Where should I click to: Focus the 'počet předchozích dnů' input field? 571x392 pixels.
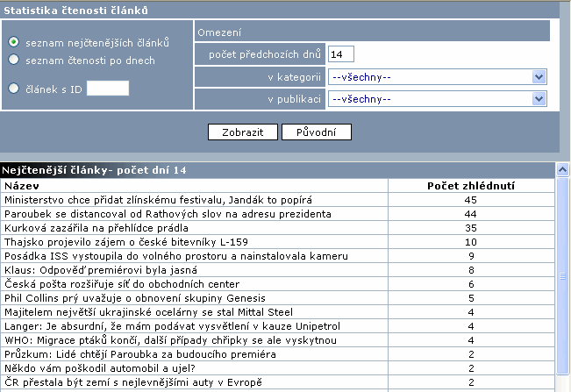tap(341, 54)
